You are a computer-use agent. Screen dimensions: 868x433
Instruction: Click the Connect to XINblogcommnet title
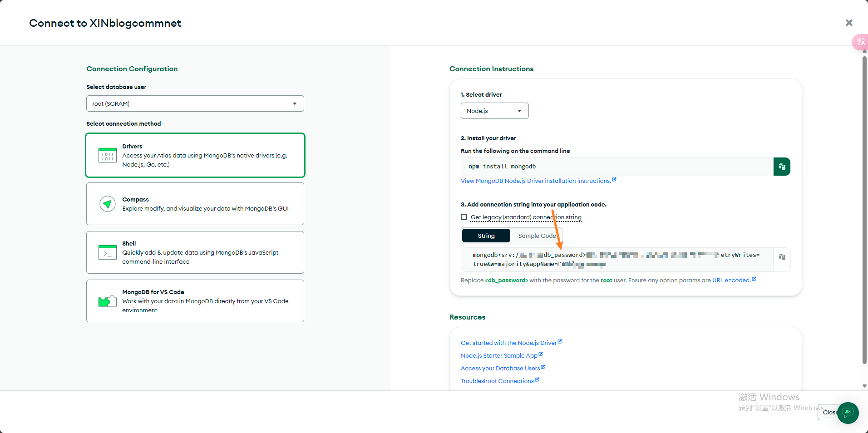[105, 23]
